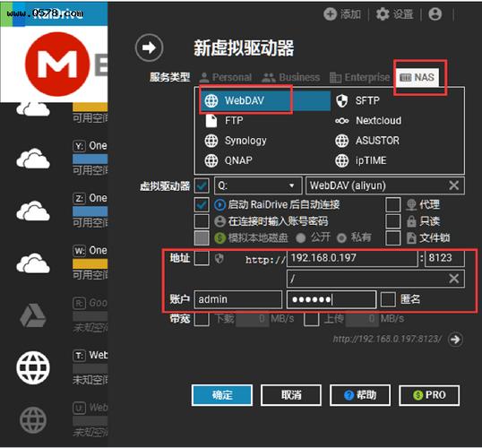Image resolution: width=482 pixels, height=448 pixels.
Task: Click cloud icon for W: OneDrive
Action: coord(33,263)
